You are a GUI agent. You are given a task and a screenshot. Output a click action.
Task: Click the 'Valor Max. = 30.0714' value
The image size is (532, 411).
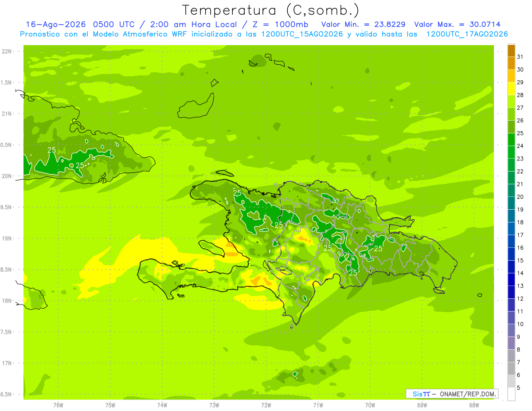[458, 24]
